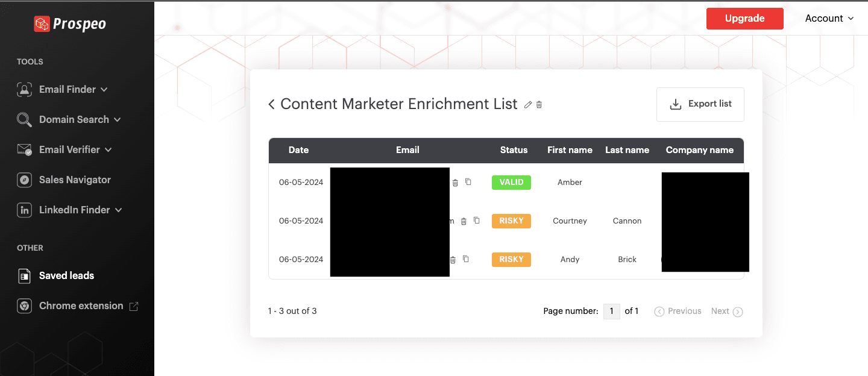Click the Next page button
This screenshot has height=376, width=868.
tap(727, 311)
